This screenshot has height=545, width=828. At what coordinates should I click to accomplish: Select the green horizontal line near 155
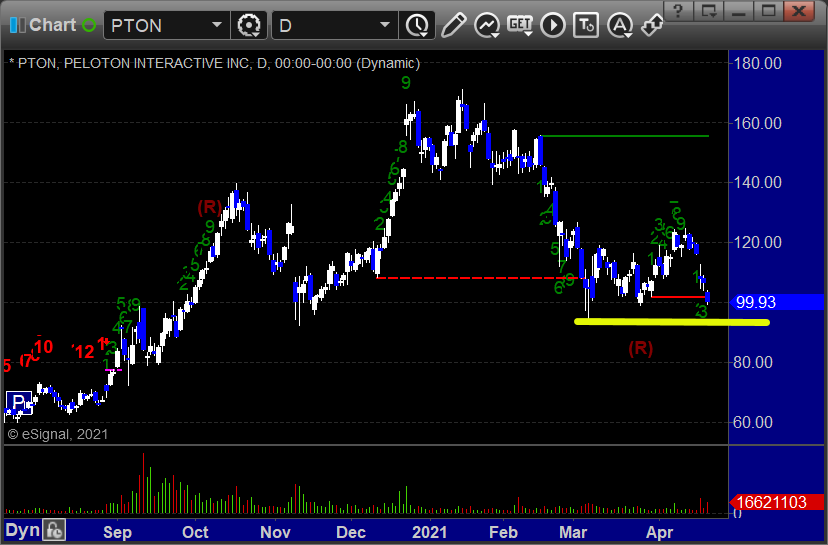coord(625,136)
